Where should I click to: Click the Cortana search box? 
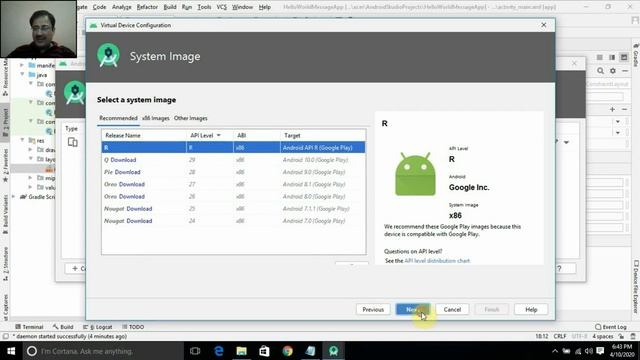103,351
